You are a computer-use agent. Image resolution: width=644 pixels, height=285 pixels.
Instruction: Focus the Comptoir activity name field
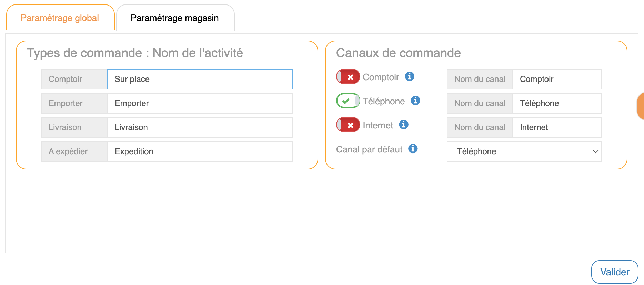click(x=200, y=79)
